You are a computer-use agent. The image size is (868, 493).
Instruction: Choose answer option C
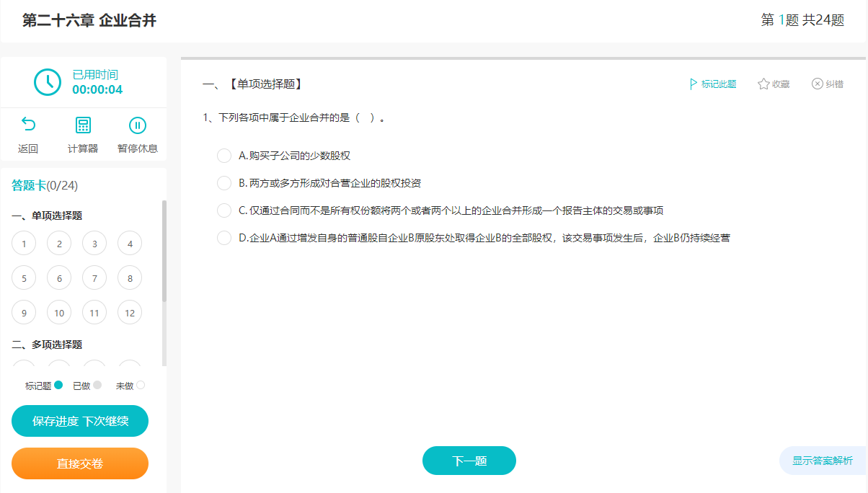tap(223, 210)
